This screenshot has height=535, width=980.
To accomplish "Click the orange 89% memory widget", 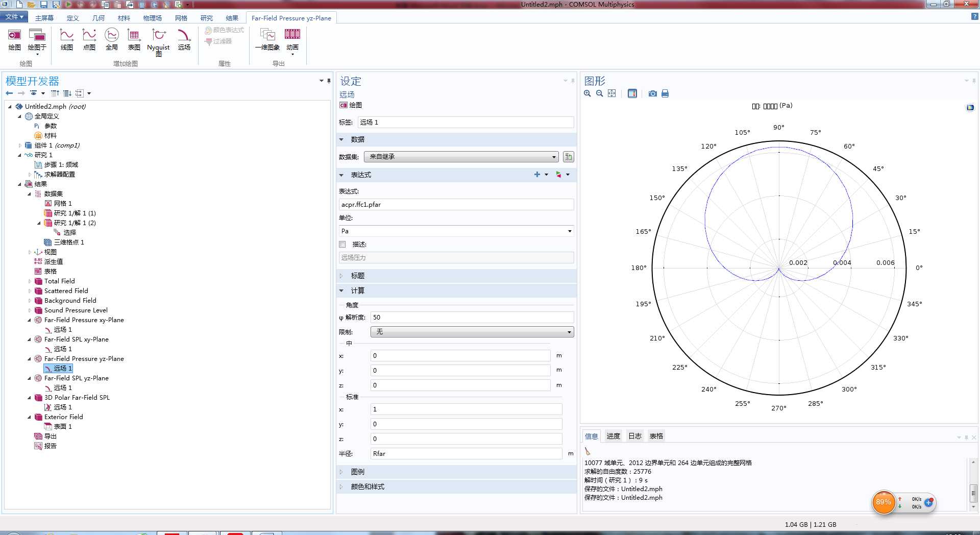I will 884,502.
